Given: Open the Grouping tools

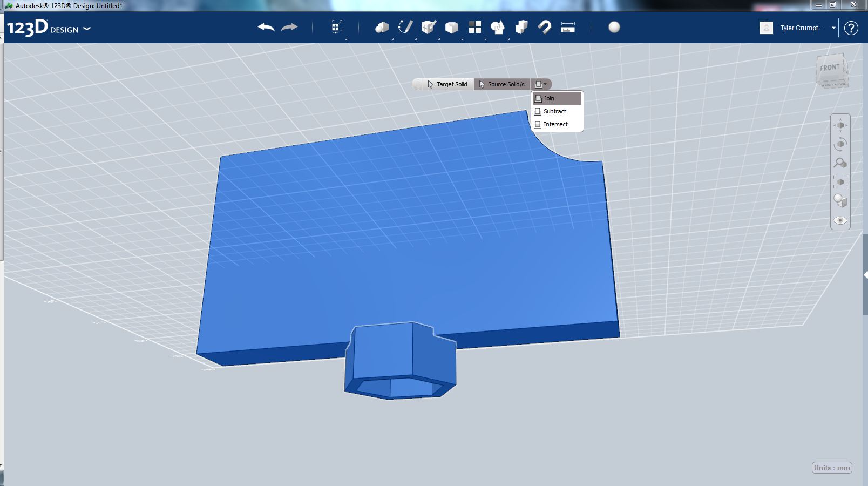Looking at the screenshot, I should click(498, 27).
